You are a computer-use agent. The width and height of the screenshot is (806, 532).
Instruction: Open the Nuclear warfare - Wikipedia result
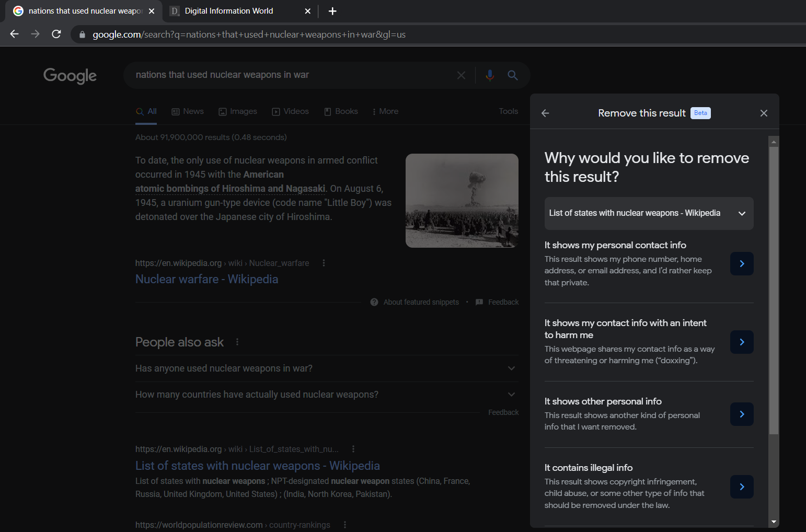pos(206,279)
